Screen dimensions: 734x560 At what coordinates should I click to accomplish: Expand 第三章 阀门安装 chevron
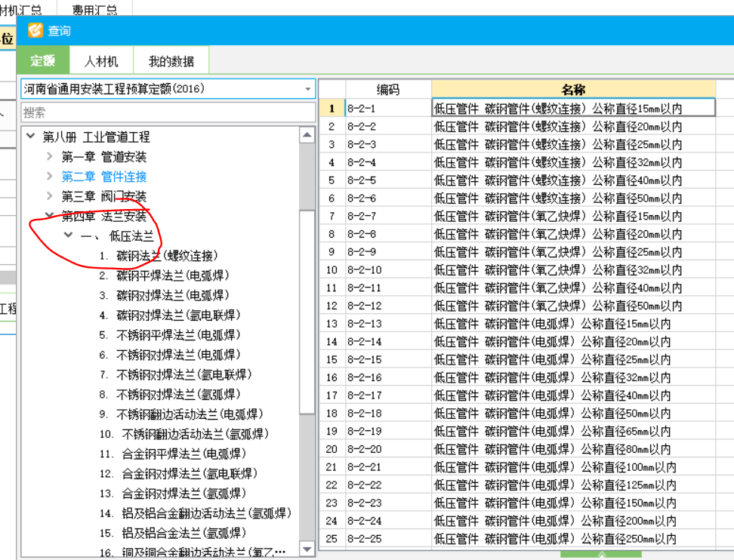pos(49,195)
